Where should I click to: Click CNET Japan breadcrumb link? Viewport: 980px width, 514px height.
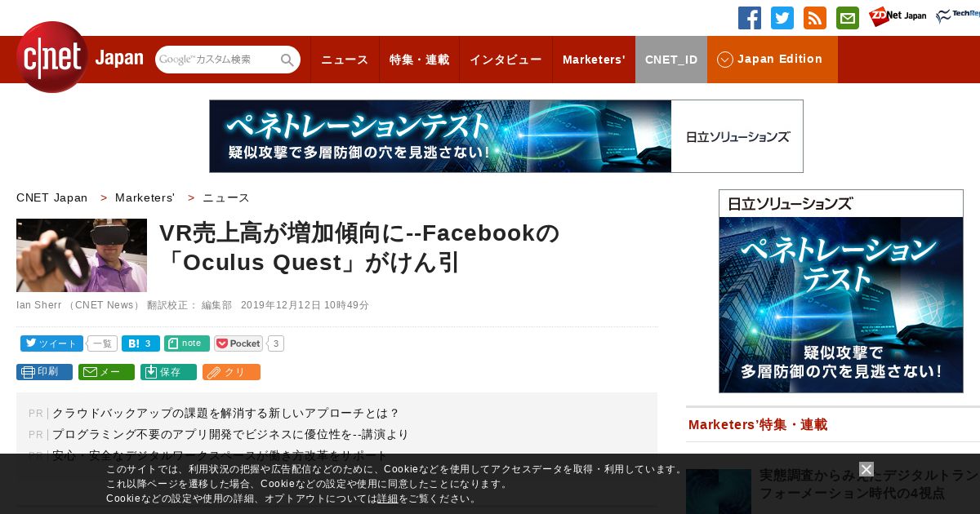[52, 197]
